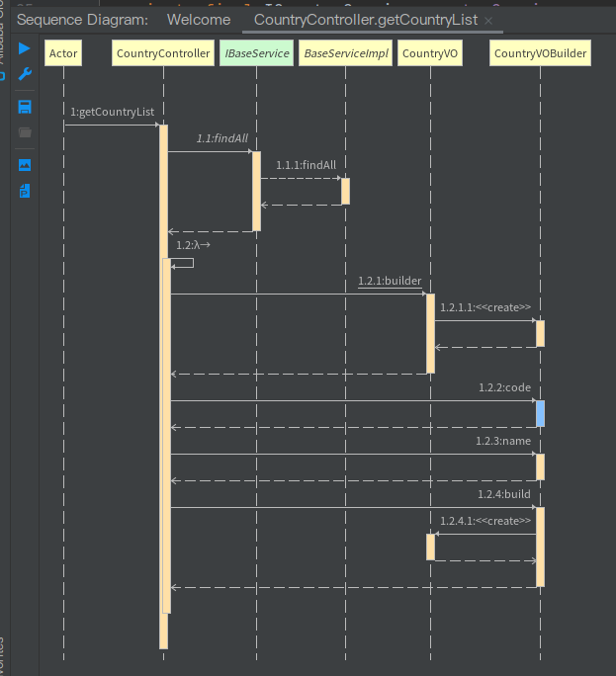Click the 1.2.4.1:<<create>> message label
The width and height of the screenshot is (616, 676).
[485, 521]
